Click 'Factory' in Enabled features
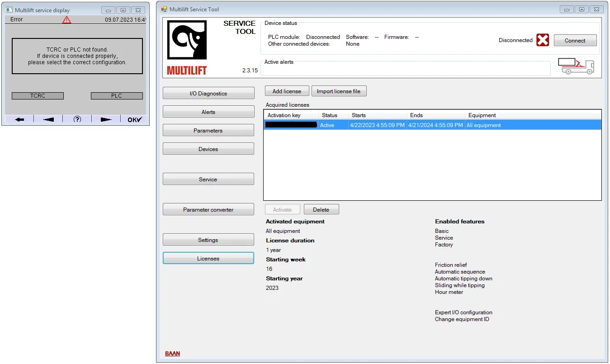The width and height of the screenshot is (610, 364). click(444, 245)
